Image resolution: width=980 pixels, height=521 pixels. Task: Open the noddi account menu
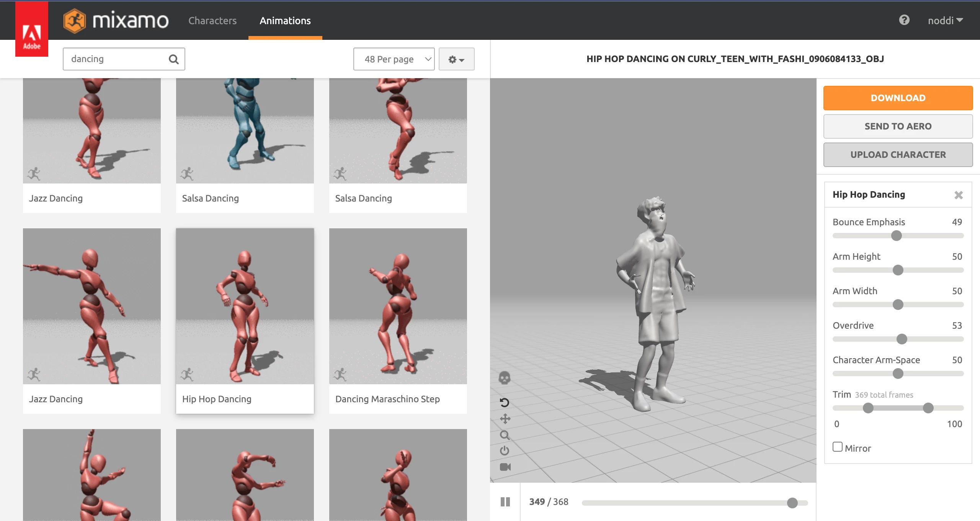pos(945,20)
